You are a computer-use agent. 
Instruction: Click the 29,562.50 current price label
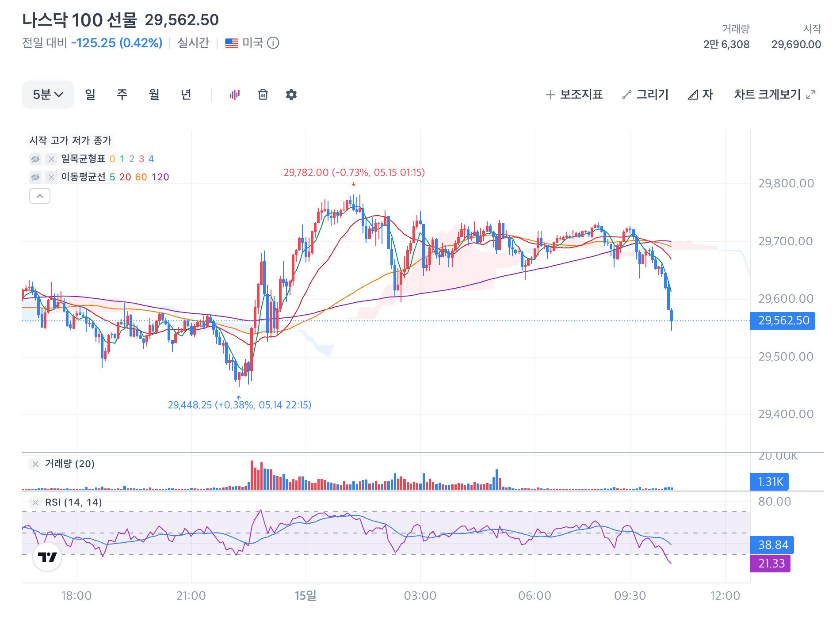point(783,321)
